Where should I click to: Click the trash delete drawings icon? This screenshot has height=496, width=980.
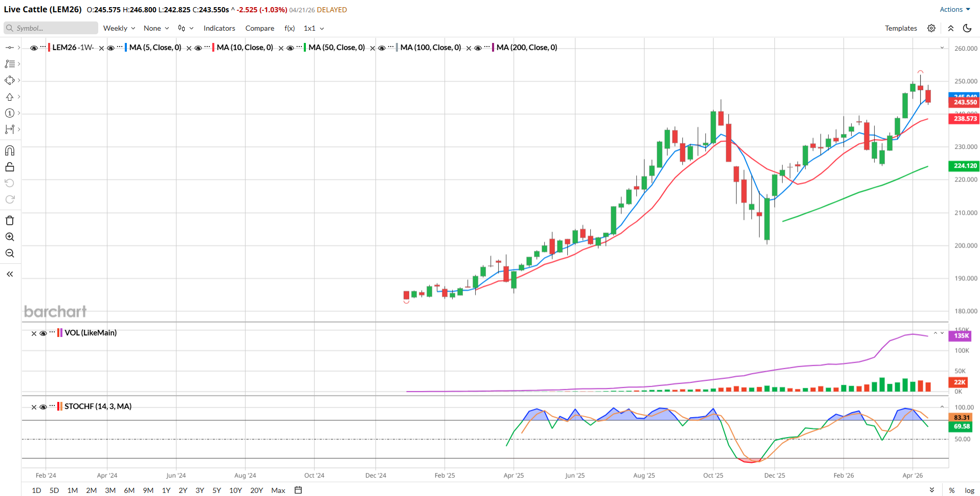[10, 220]
